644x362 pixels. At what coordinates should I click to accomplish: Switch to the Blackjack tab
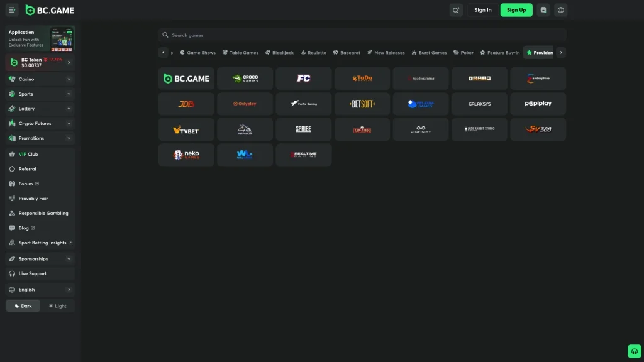pos(279,53)
